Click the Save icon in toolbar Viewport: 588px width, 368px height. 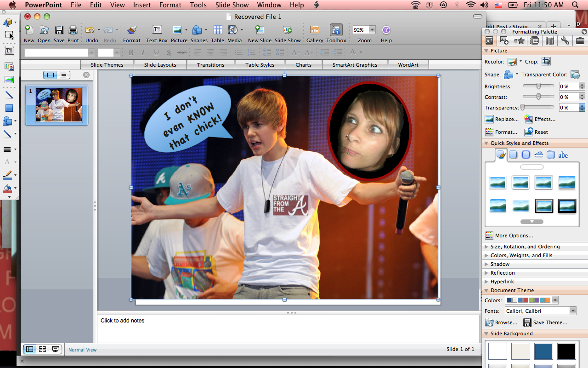(x=59, y=30)
